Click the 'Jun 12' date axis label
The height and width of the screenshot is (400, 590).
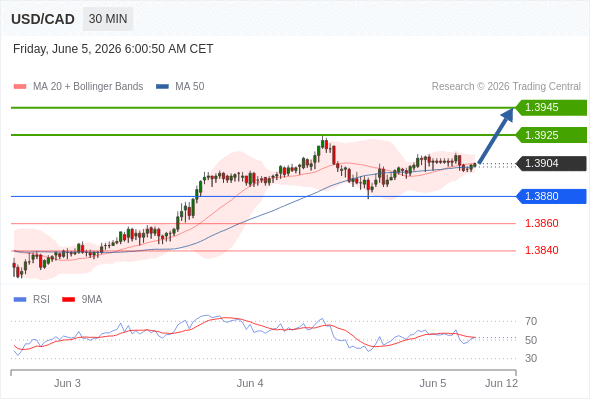click(501, 383)
